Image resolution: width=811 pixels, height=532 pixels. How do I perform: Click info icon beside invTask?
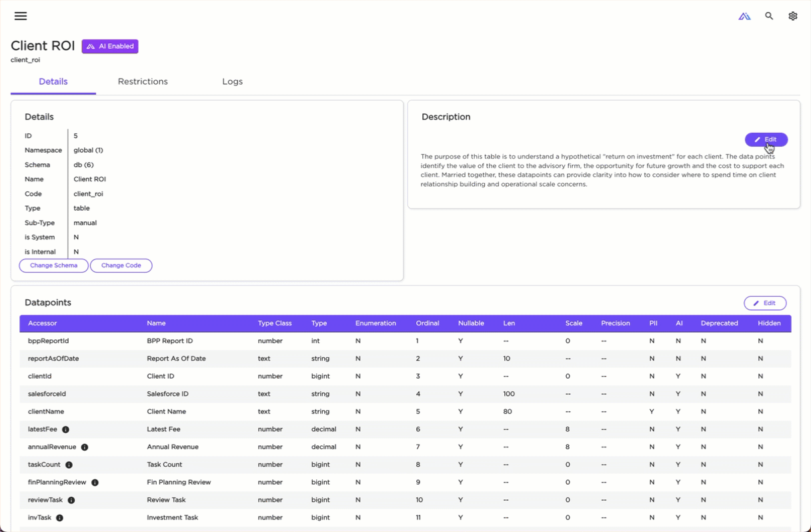[59, 518]
